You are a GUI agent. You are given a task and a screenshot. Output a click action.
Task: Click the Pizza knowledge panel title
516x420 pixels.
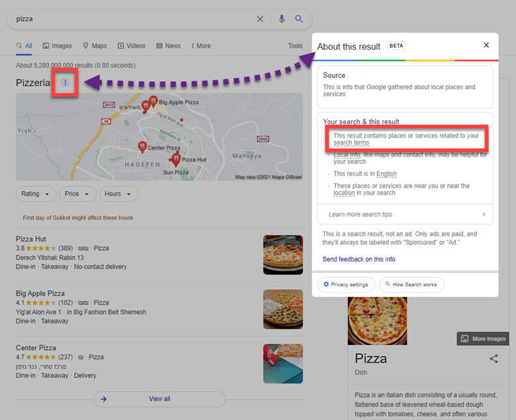(370, 358)
